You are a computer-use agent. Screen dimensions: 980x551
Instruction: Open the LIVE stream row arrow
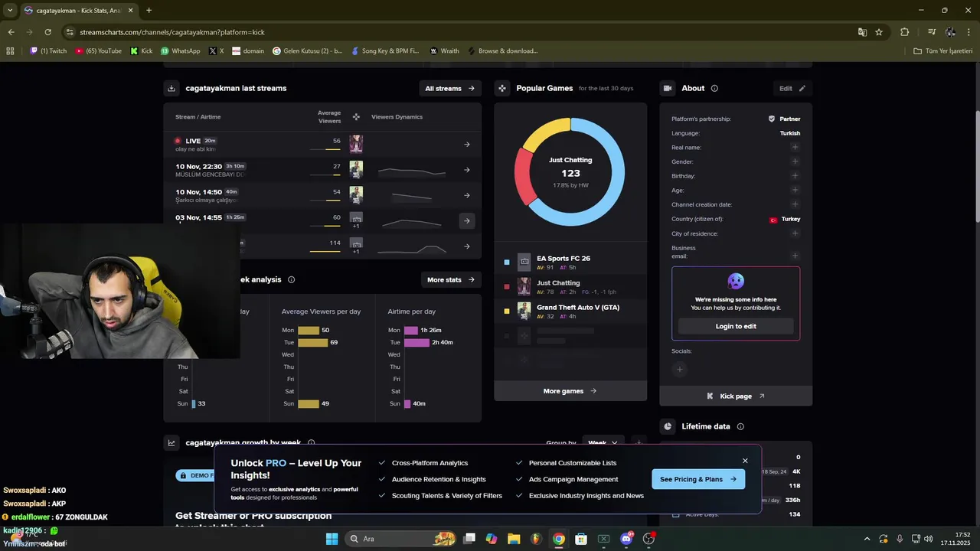tap(467, 144)
